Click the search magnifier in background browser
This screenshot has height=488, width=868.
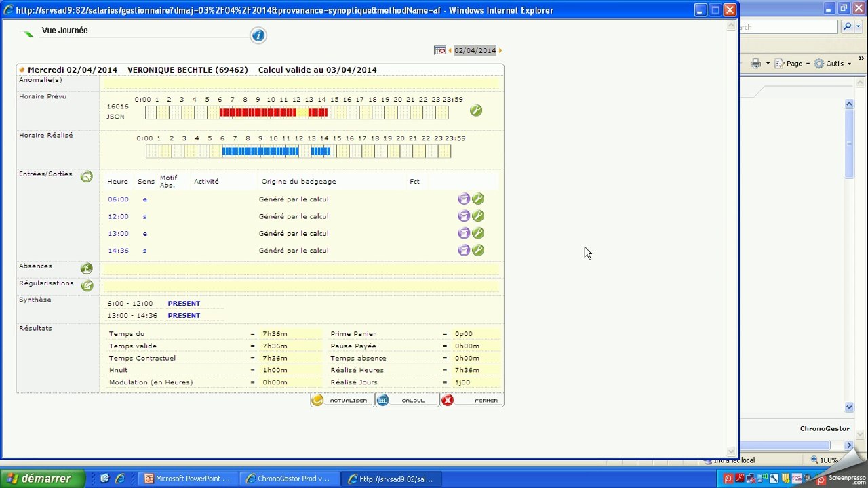(847, 27)
